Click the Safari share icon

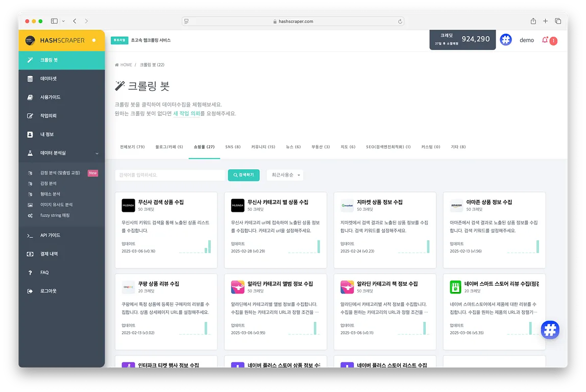tap(533, 21)
